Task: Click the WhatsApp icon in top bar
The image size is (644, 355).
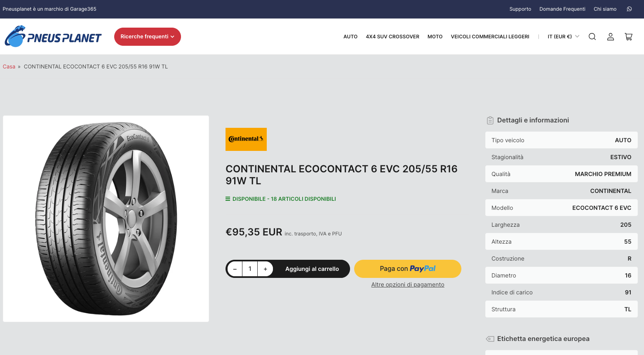Action: click(x=629, y=9)
